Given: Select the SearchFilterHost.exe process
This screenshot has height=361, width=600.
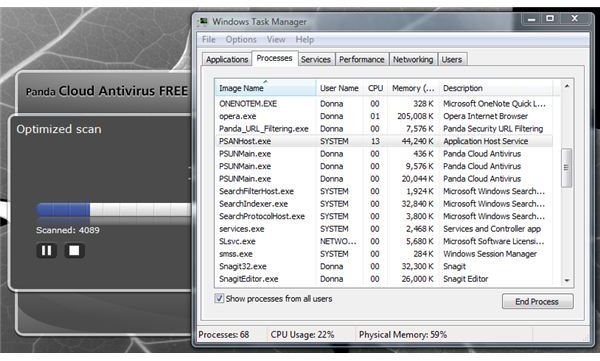Looking at the screenshot, I should coord(384,191).
